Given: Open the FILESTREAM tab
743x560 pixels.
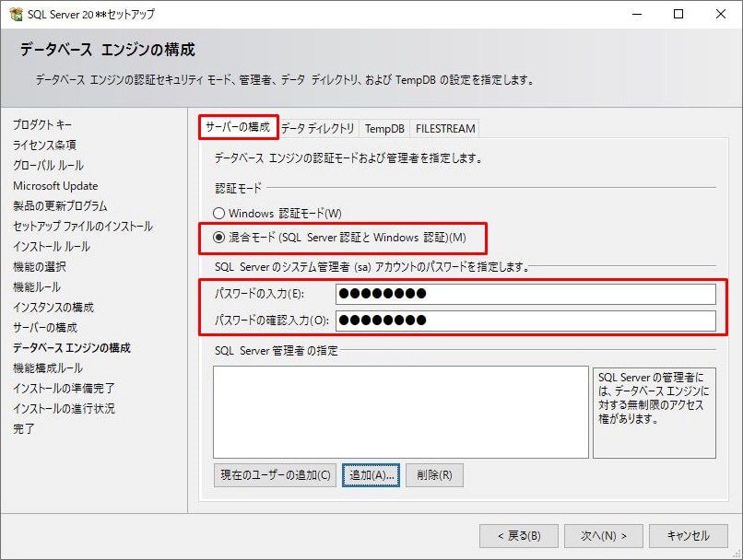Looking at the screenshot, I should pos(445,129).
